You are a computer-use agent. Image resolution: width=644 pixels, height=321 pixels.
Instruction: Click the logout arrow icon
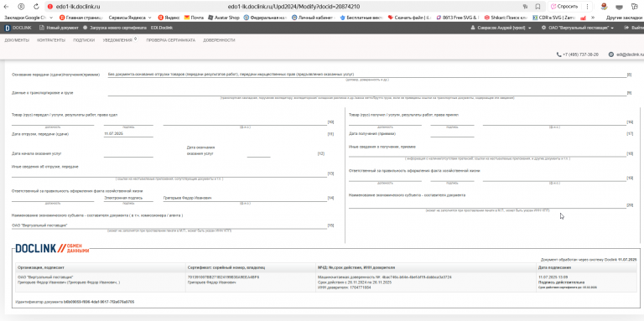coord(626,28)
